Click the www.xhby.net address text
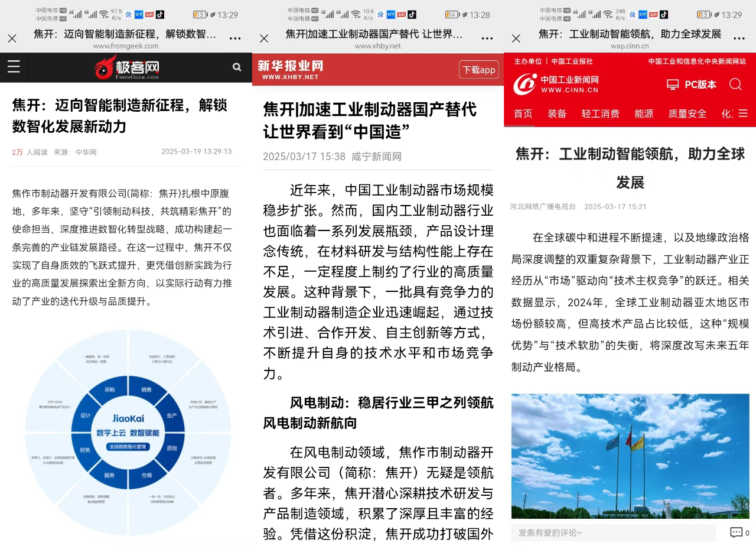This screenshot has width=756, height=546. pyautogui.click(x=377, y=46)
